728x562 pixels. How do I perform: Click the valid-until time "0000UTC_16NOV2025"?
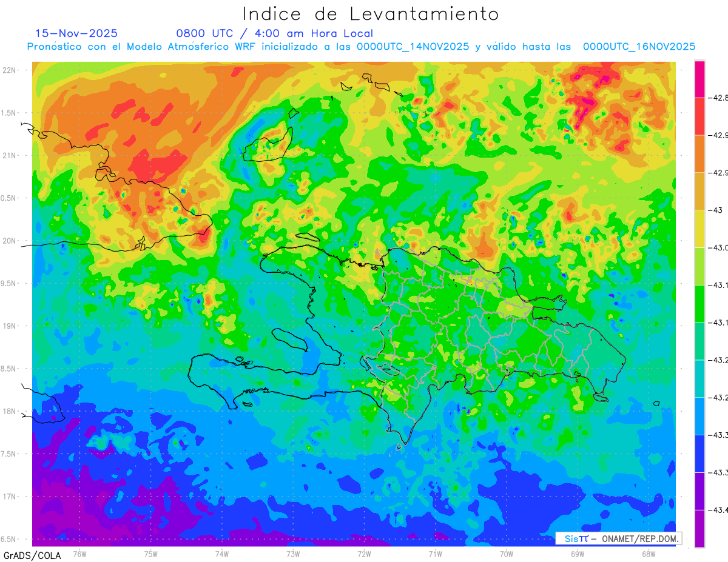tap(639, 47)
